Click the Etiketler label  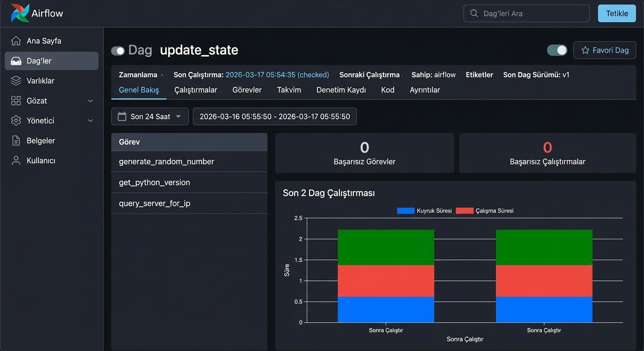coord(479,75)
